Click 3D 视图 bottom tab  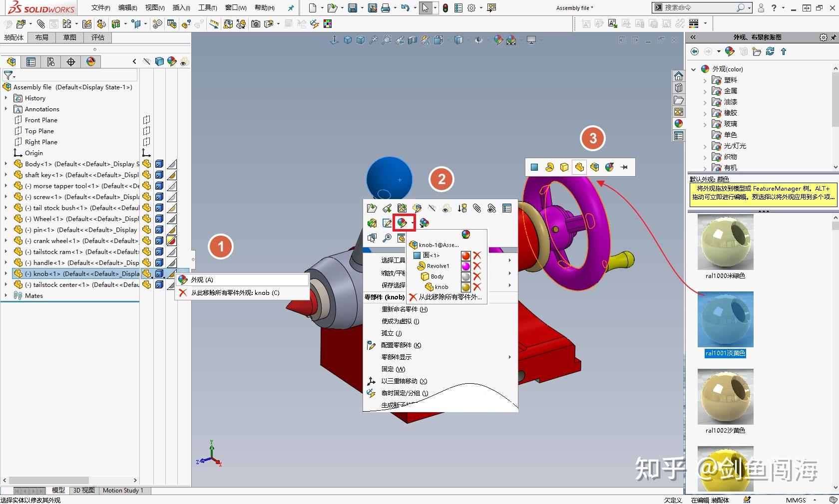pyautogui.click(x=83, y=491)
